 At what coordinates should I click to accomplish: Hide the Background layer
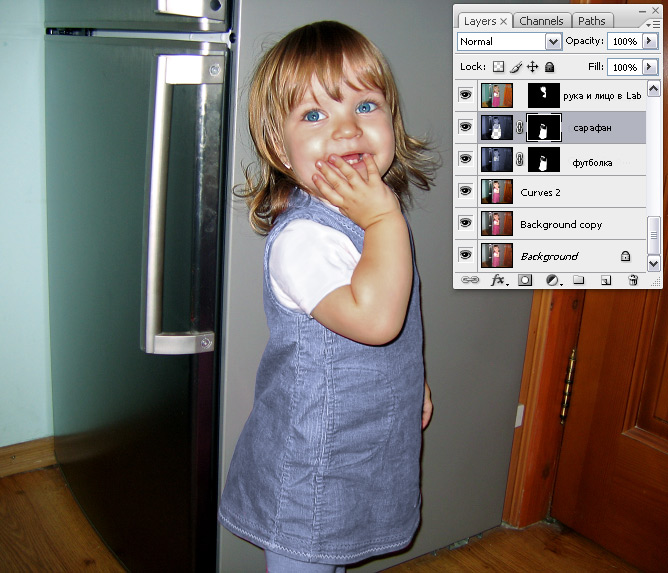pyautogui.click(x=466, y=255)
